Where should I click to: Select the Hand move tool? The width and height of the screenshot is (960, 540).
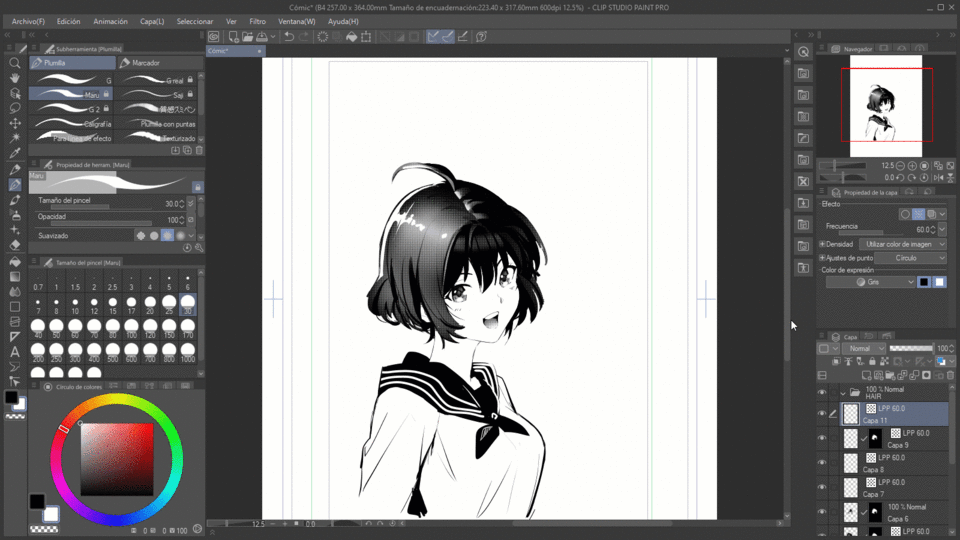(x=15, y=78)
